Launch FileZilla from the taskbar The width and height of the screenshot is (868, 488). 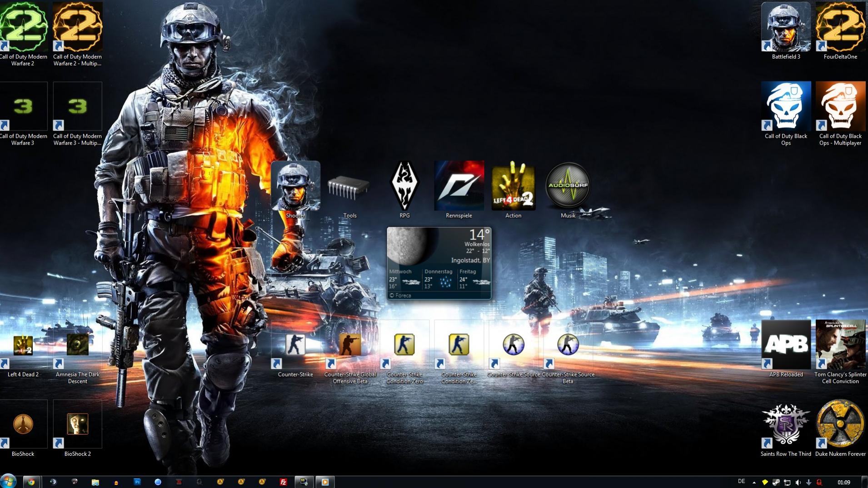[283, 482]
